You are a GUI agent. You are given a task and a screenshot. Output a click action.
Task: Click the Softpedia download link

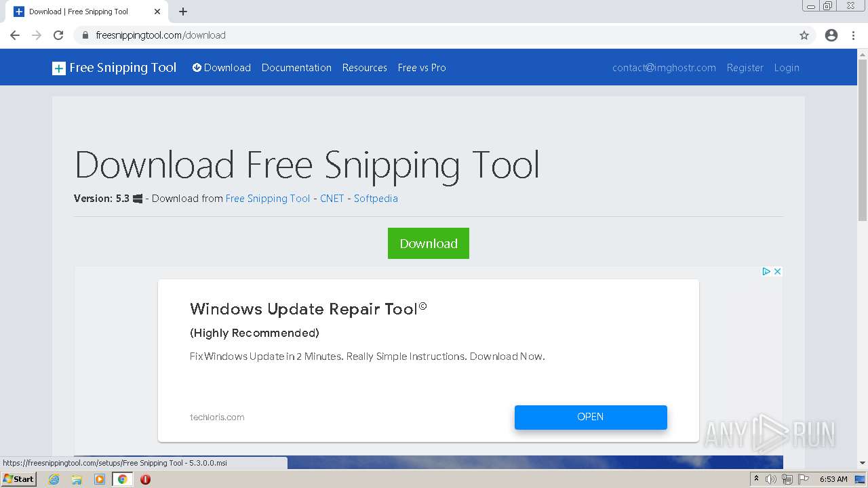pos(376,199)
